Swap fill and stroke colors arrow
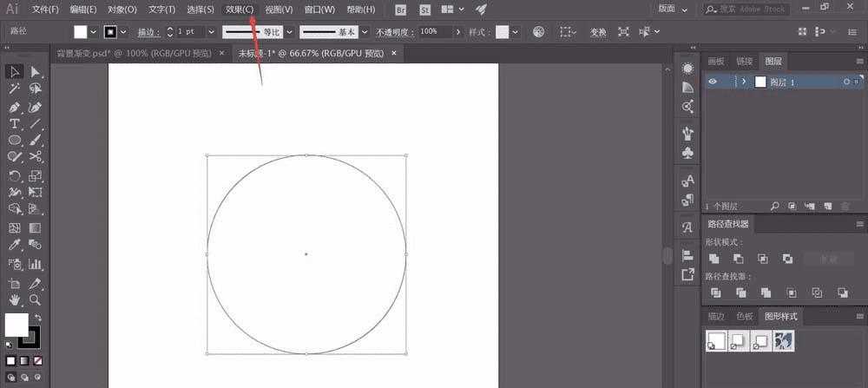Screen dimensions: 868x388 point(37,318)
